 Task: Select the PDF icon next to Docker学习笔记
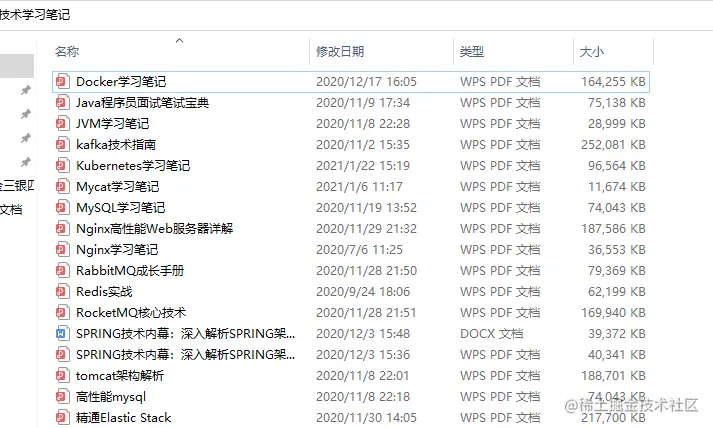62,82
